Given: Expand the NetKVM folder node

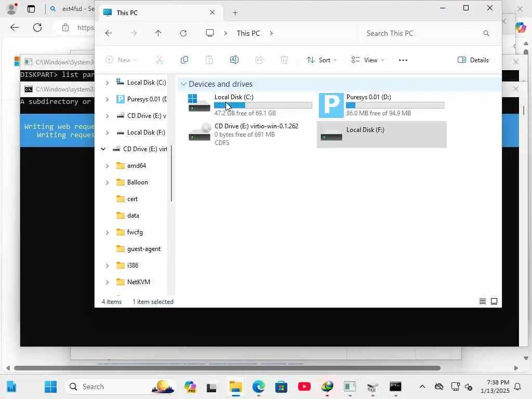Looking at the screenshot, I should [x=107, y=282].
